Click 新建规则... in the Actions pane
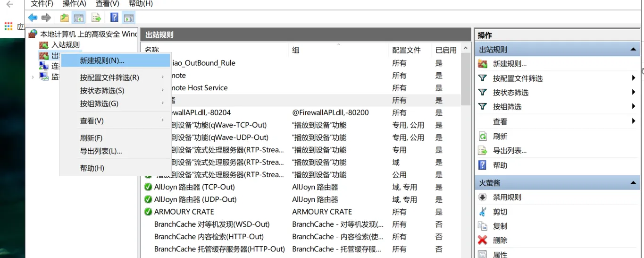 (x=510, y=64)
